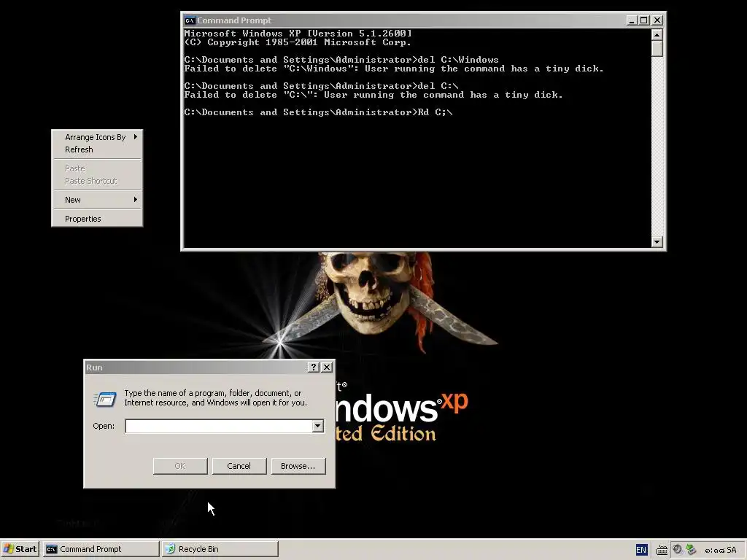Close the Command Prompt window
Screen dimensions: 747x560
pyautogui.click(x=657, y=20)
